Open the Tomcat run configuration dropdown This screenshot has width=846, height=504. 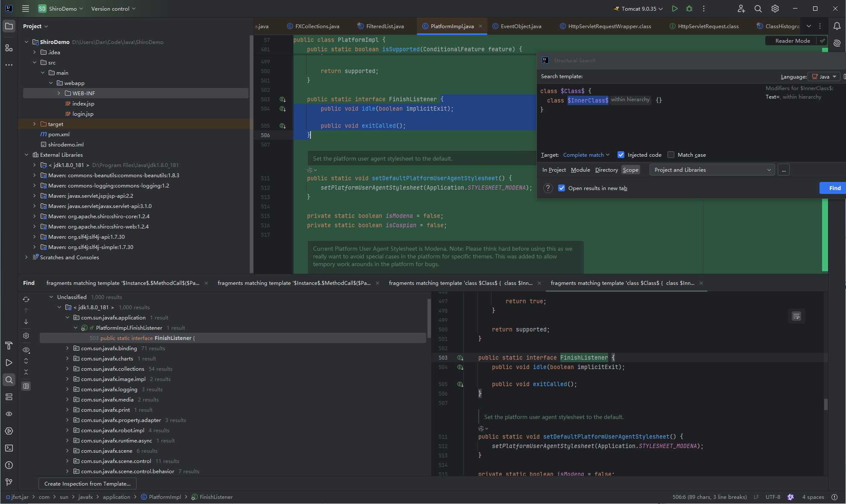click(638, 9)
